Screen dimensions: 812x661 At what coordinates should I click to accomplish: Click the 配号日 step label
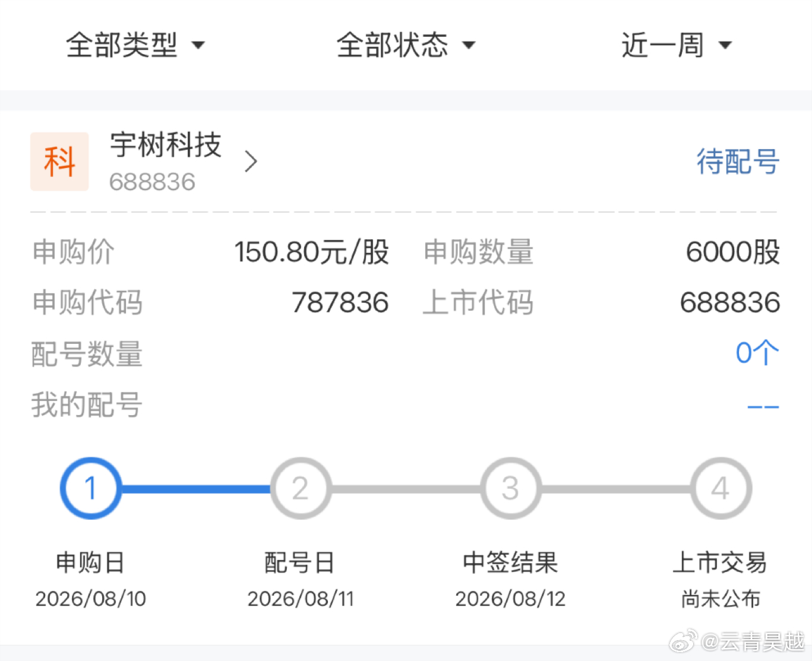(x=300, y=562)
